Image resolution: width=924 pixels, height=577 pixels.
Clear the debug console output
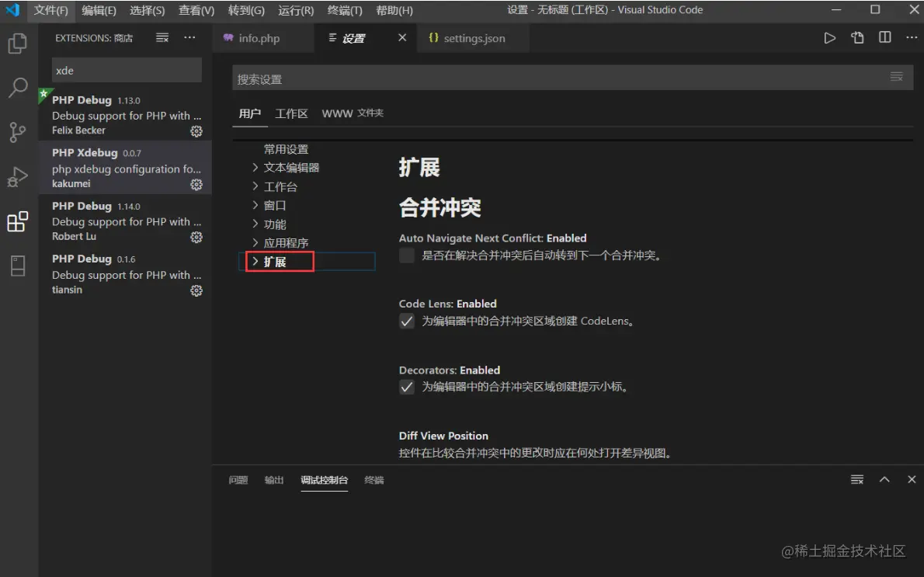[x=856, y=480]
